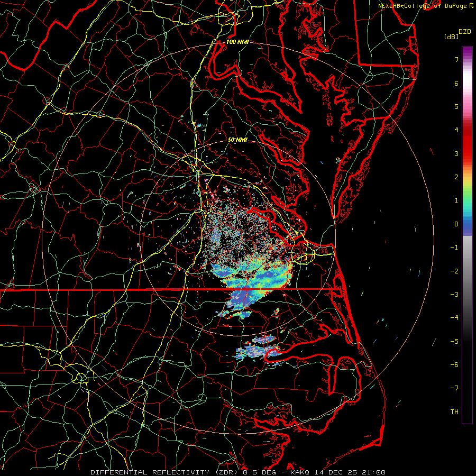Click the 3 value on the color scale
The width and height of the screenshot is (476, 476).
tap(456, 153)
